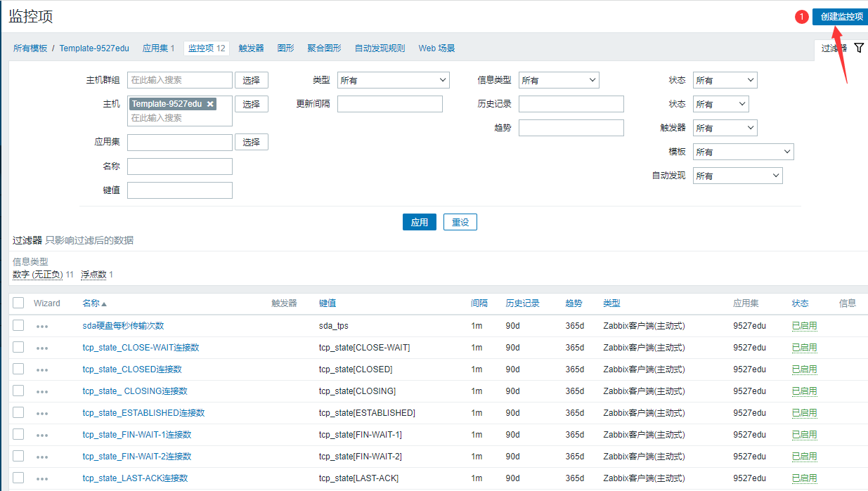
Task: Switch to 监控项 tab
Action: 207,48
